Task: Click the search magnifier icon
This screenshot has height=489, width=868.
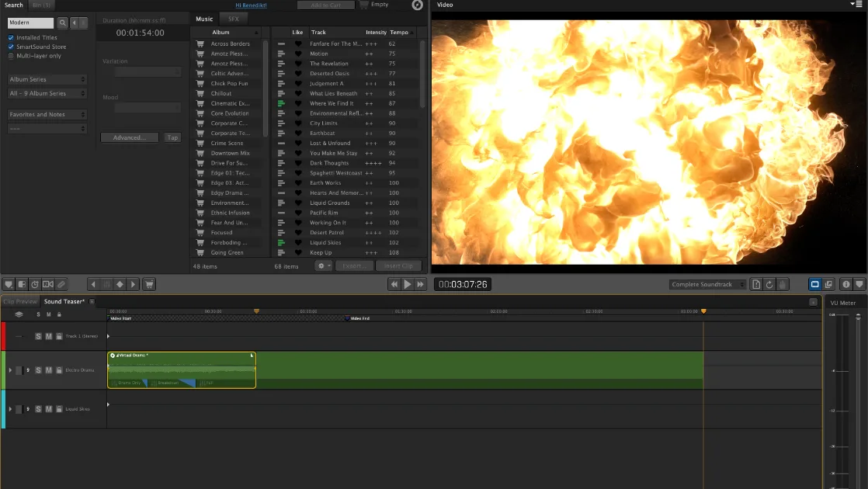Action: (x=63, y=23)
